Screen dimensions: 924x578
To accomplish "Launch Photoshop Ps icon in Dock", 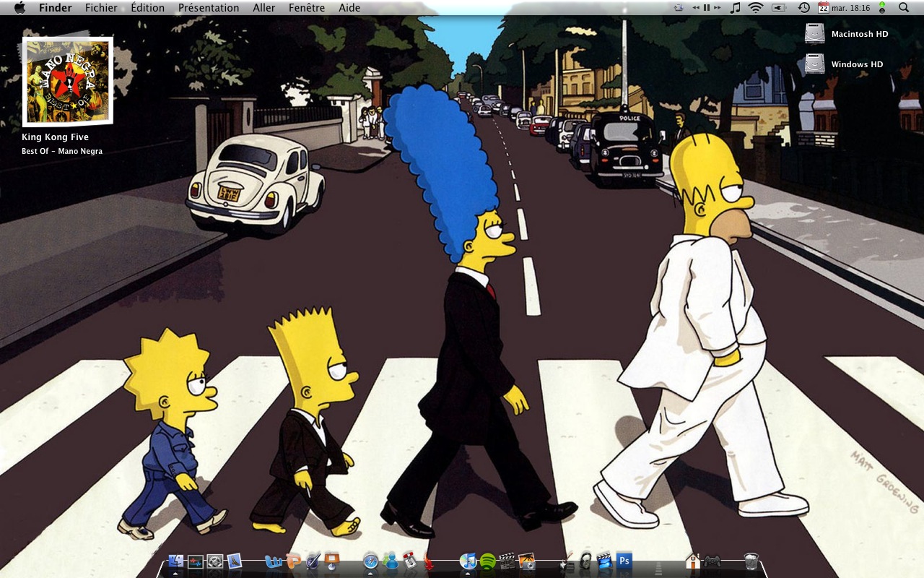I will [624, 561].
